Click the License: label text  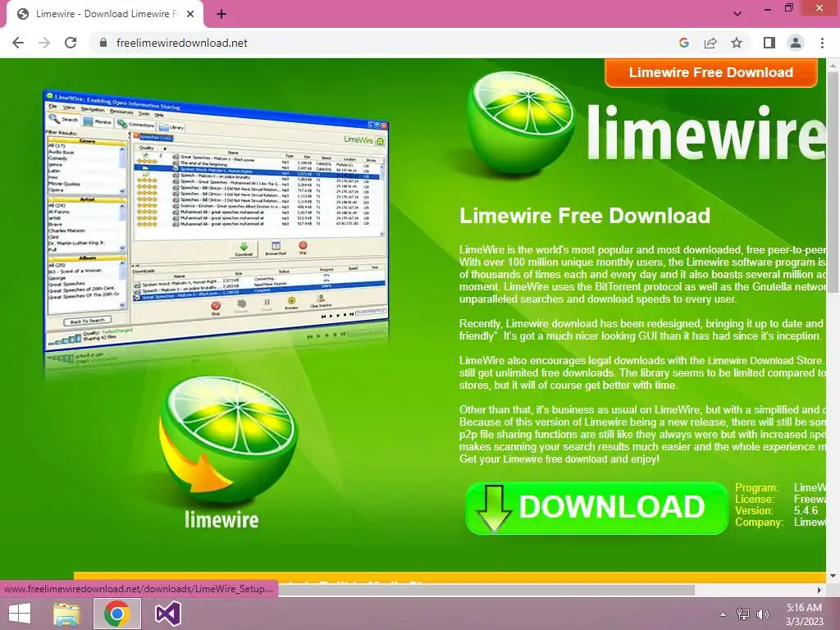(x=755, y=500)
